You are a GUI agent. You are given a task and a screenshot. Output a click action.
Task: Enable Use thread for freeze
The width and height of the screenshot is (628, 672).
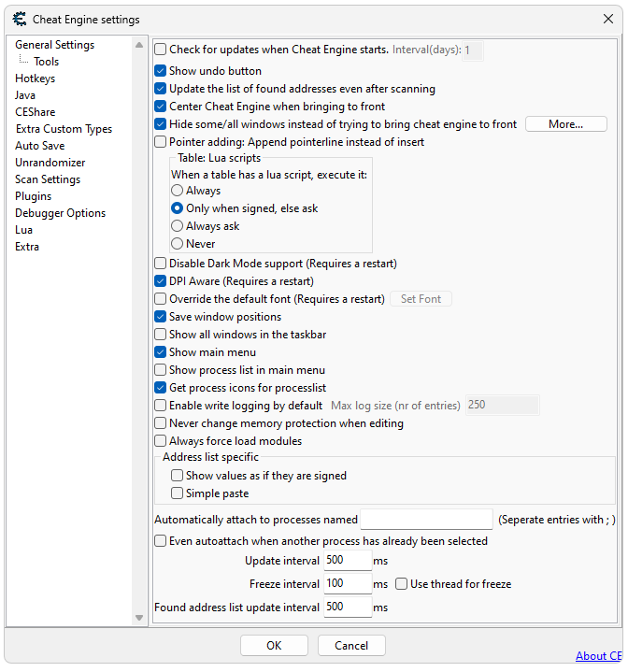tap(402, 584)
